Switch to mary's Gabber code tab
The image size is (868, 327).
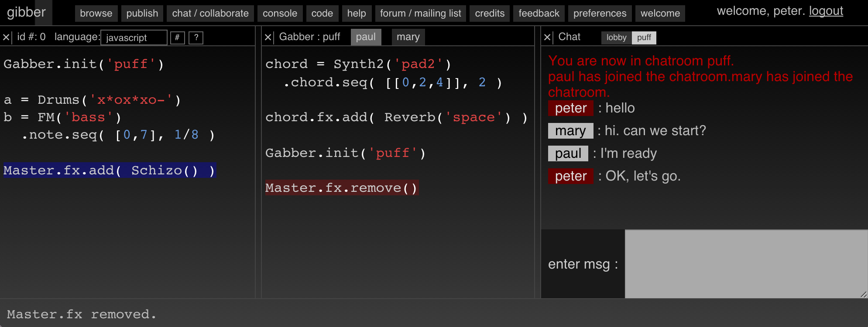click(408, 37)
